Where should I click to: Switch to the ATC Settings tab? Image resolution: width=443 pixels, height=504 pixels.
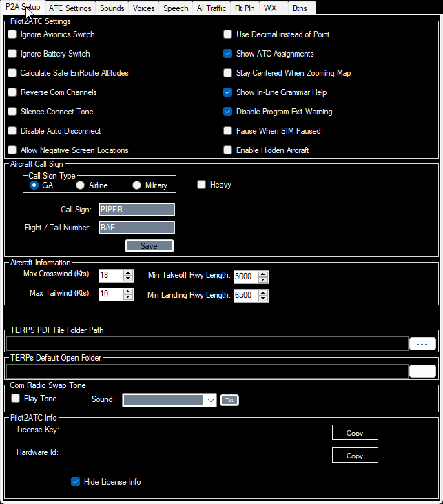coord(70,8)
